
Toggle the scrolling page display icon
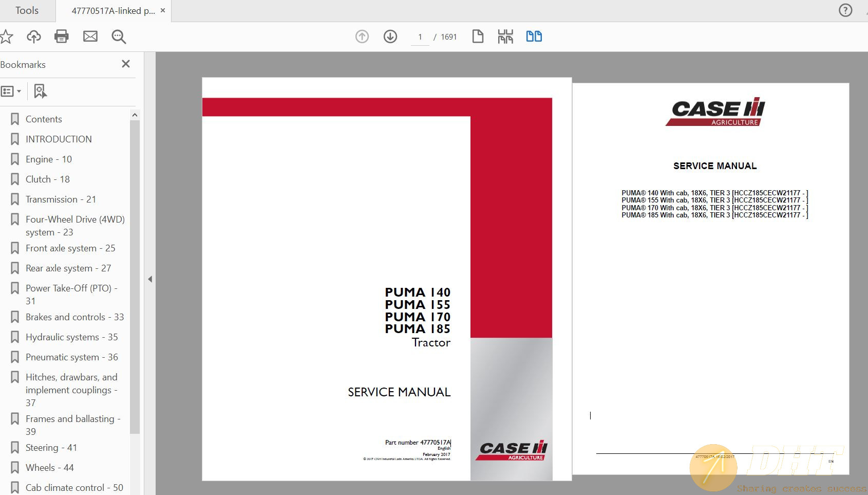[505, 36]
